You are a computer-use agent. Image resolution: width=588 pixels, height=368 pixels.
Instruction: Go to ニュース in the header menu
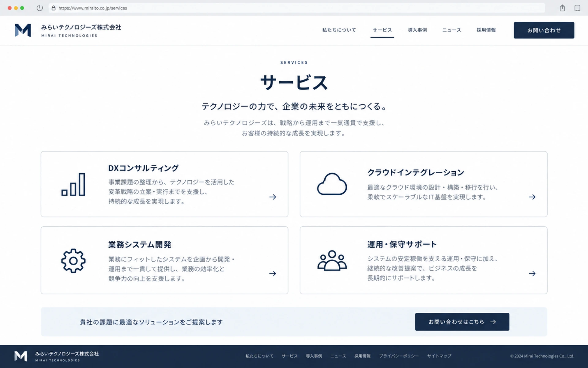coord(451,30)
